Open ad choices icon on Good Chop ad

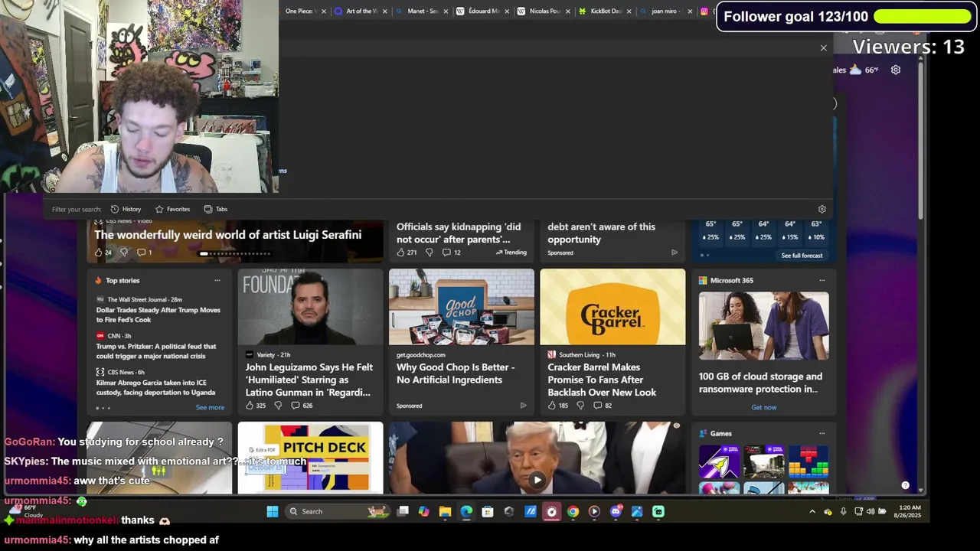coord(524,406)
